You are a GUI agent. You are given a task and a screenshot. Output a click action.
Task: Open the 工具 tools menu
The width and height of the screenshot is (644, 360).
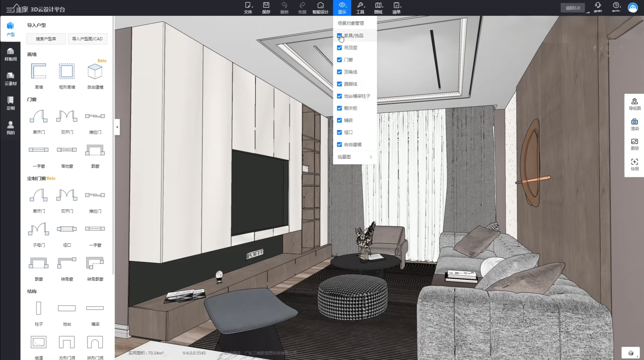click(x=360, y=7)
